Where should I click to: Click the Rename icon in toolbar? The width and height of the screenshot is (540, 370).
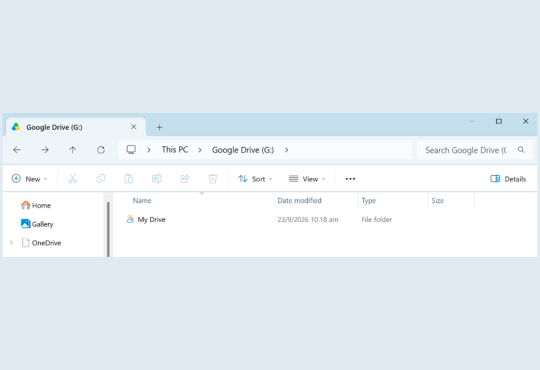tap(157, 179)
